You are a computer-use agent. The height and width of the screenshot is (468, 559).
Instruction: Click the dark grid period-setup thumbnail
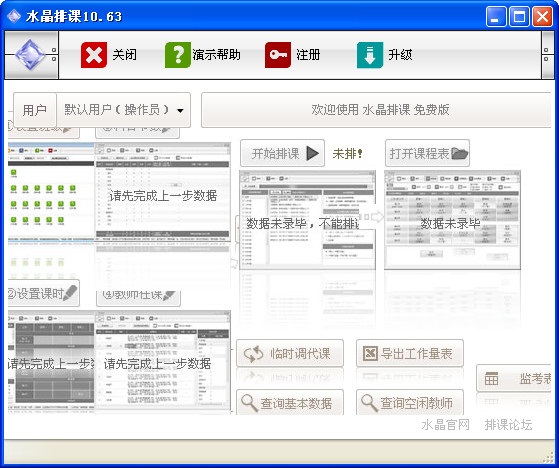click(51, 361)
